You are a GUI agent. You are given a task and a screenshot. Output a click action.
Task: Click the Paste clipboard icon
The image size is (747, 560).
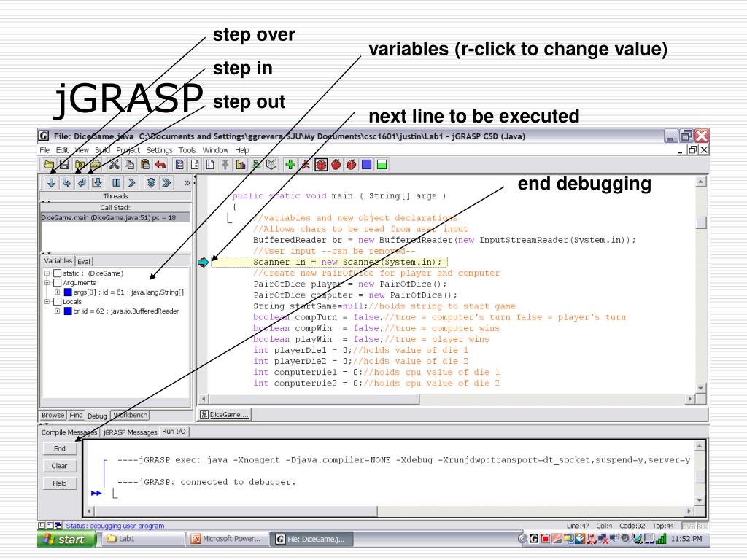[x=145, y=165]
